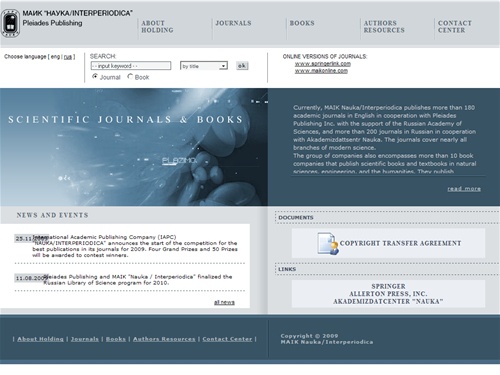Open the www.springerlink.com link
This screenshot has width=500, height=375.
click(323, 63)
